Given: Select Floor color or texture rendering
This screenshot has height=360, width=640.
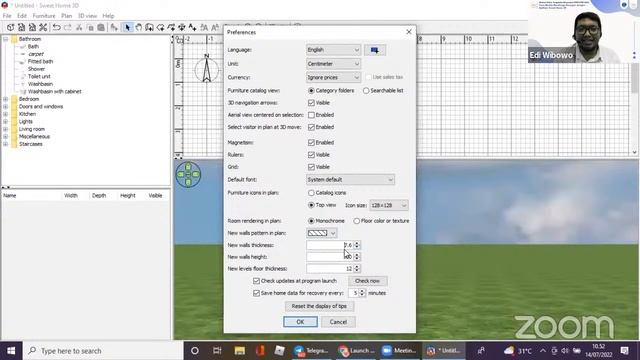Looking at the screenshot, I should (357, 221).
